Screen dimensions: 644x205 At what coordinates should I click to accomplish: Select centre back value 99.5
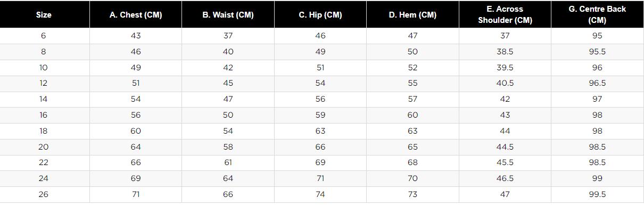tap(597, 194)
